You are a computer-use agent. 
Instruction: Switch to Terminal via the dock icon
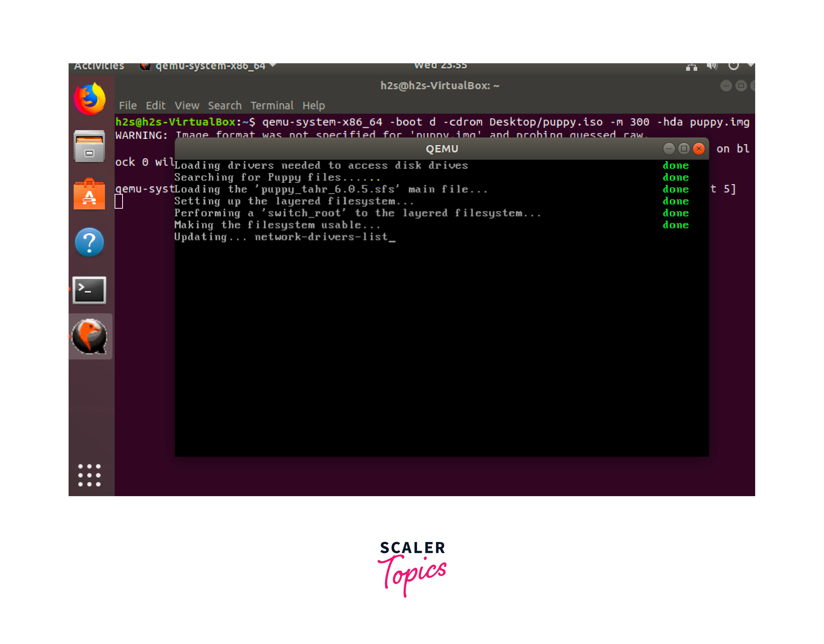pos(89,290)
